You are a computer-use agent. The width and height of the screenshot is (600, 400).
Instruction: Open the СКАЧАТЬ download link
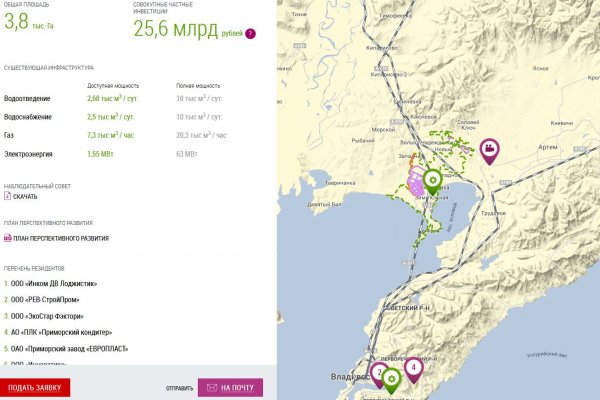point(25,196)
